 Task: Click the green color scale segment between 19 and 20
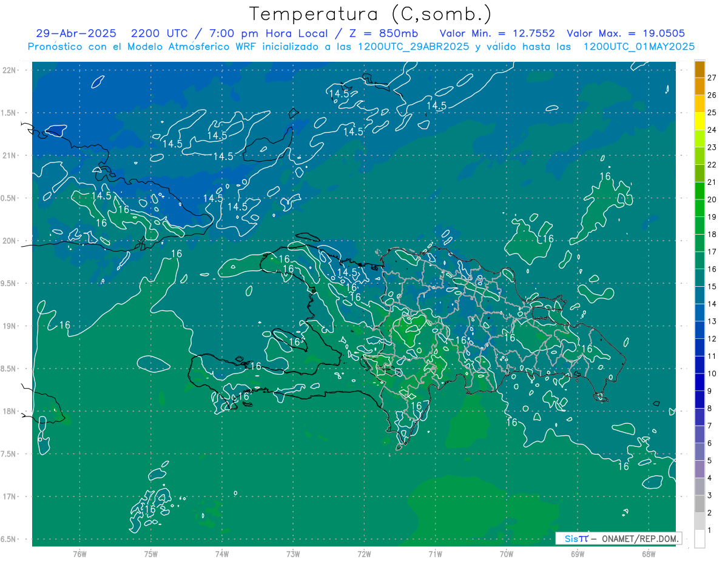click(699, 209)
